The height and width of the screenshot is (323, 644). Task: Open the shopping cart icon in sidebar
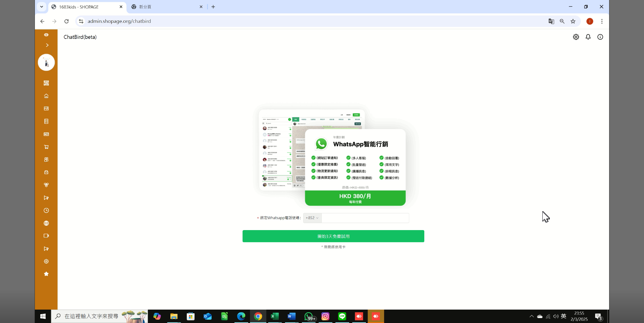46,147
